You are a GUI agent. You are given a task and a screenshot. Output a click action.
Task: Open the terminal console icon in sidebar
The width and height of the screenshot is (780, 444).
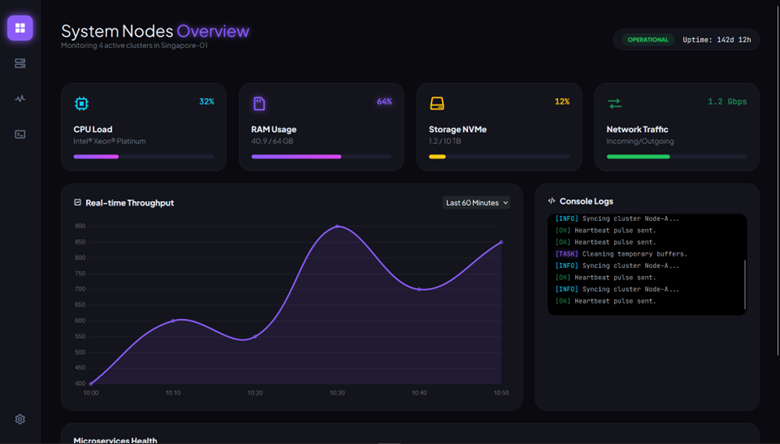tap(20, 134)
